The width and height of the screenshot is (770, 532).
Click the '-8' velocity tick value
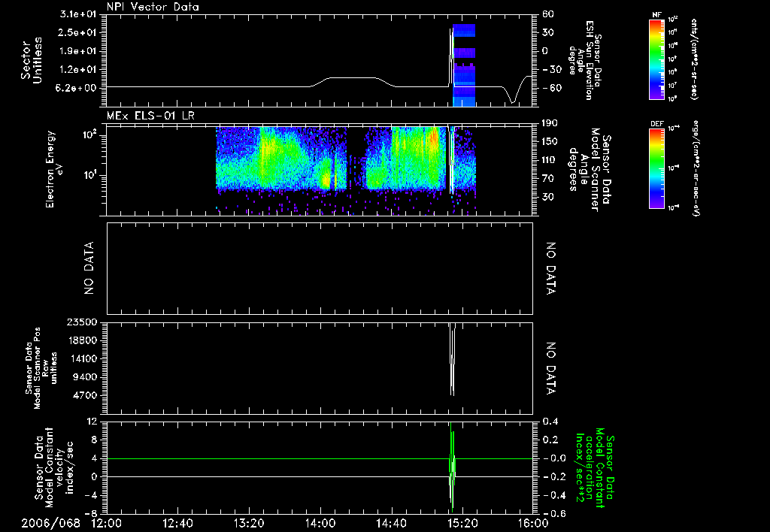[90, 514]
